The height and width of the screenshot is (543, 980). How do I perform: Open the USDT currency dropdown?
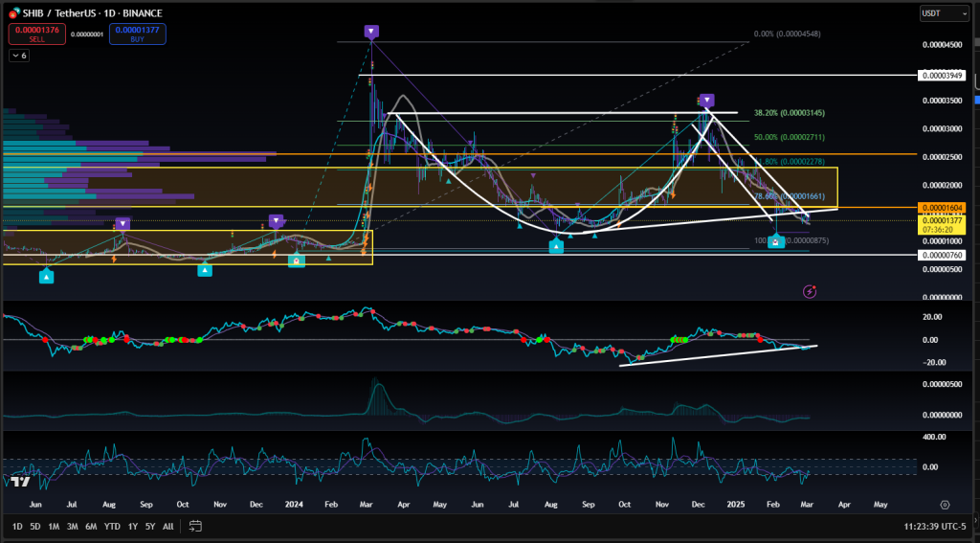tap(944, 13)
